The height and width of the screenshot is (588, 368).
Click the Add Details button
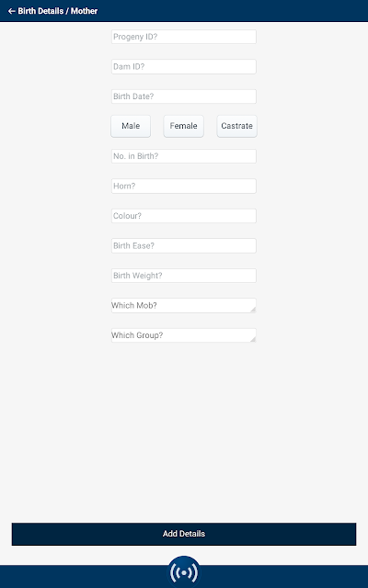pyautogui.click(x=184, y=534)
